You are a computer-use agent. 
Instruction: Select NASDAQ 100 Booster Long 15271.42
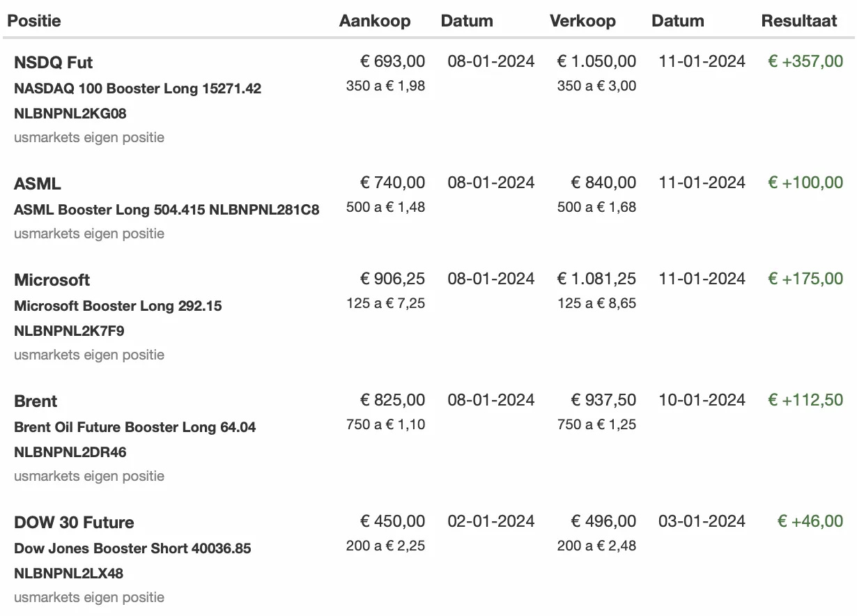(138, 88)
